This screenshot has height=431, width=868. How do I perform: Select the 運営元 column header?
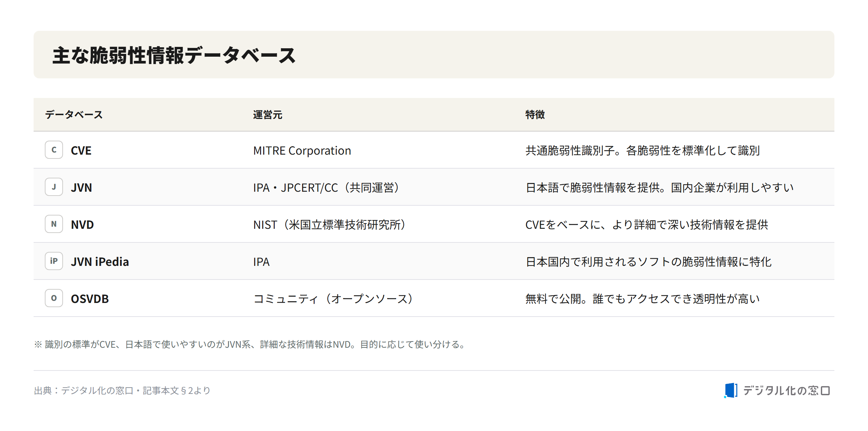268,115
